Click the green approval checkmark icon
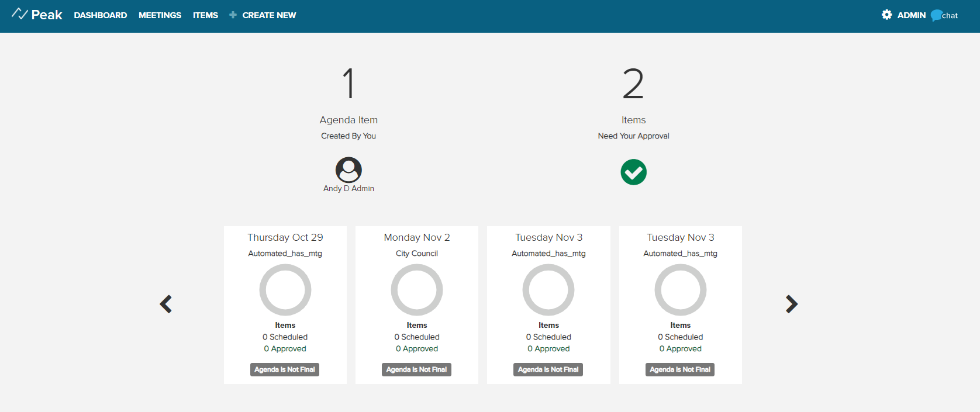Screen dimensions: 980x412 (633, 172)
